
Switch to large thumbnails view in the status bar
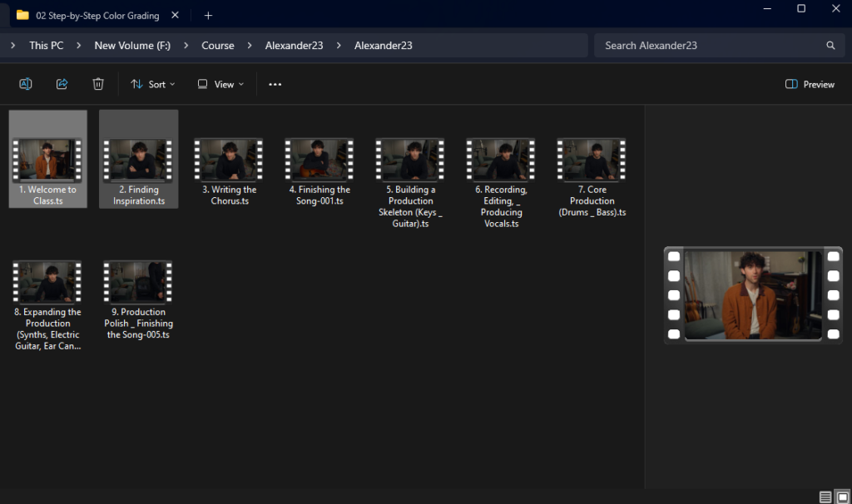tap(842, 497)
